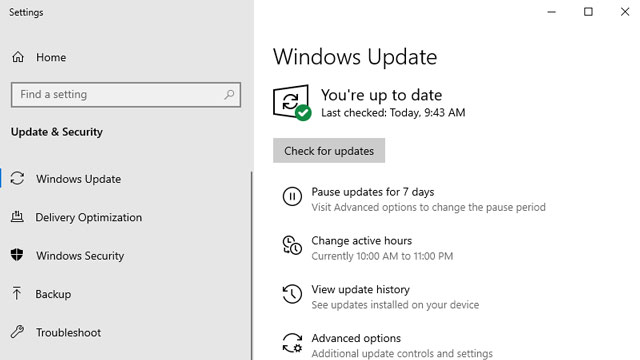
Task: Click the active hours clock icon
Action: [292, 245]
